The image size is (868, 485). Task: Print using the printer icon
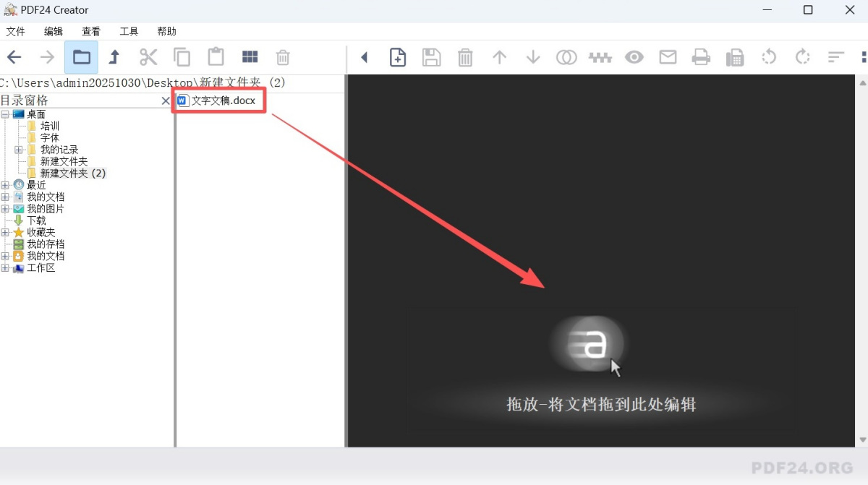(702, 57)
